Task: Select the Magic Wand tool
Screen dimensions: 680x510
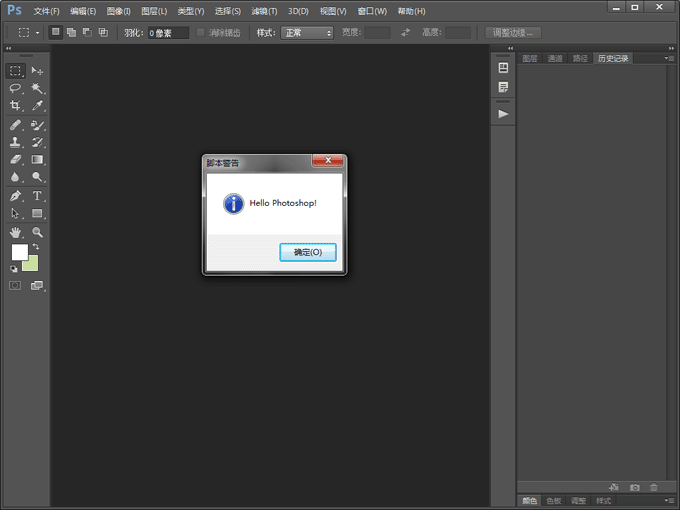Action: point(37,88)
